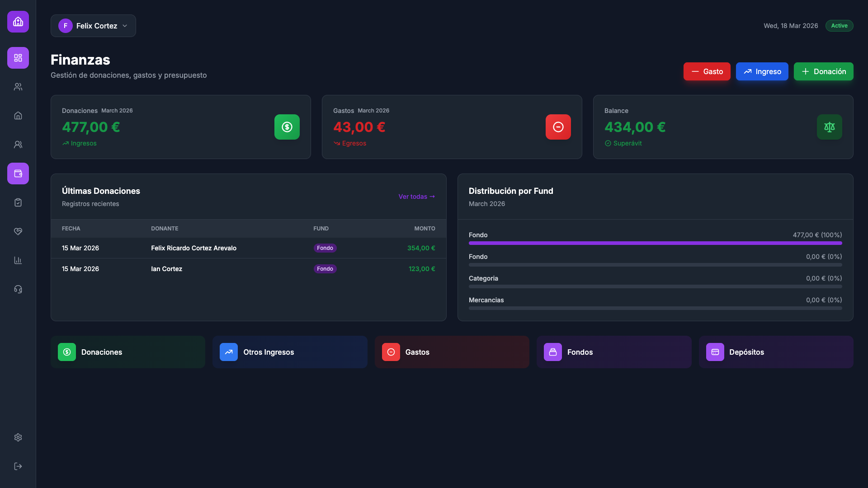Screen dimensions: 868x488
Task: Click the headset support sidebar icon
Action: (x=18, y=289)
